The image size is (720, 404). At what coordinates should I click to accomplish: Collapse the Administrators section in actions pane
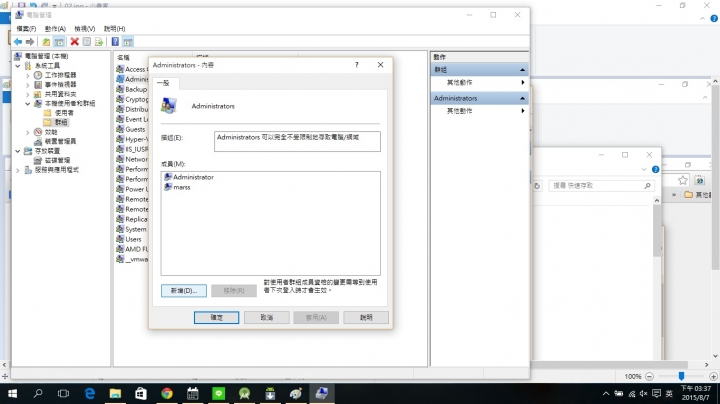[522, 98]
